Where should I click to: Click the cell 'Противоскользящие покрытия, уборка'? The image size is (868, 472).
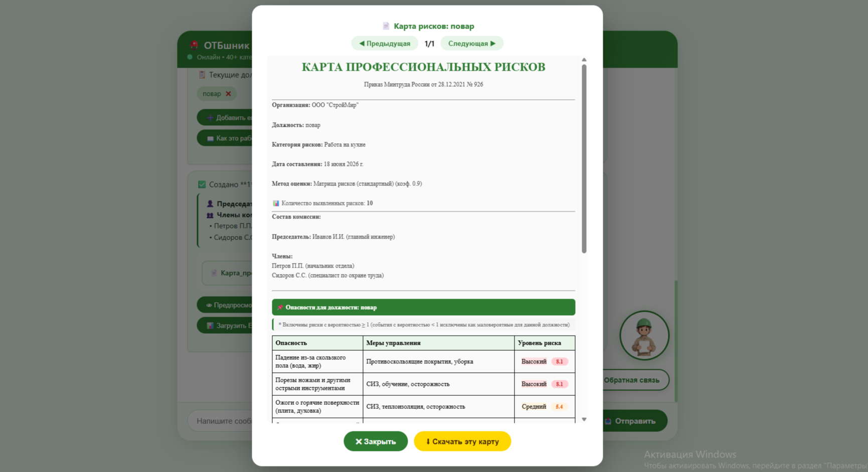[439, 361]
